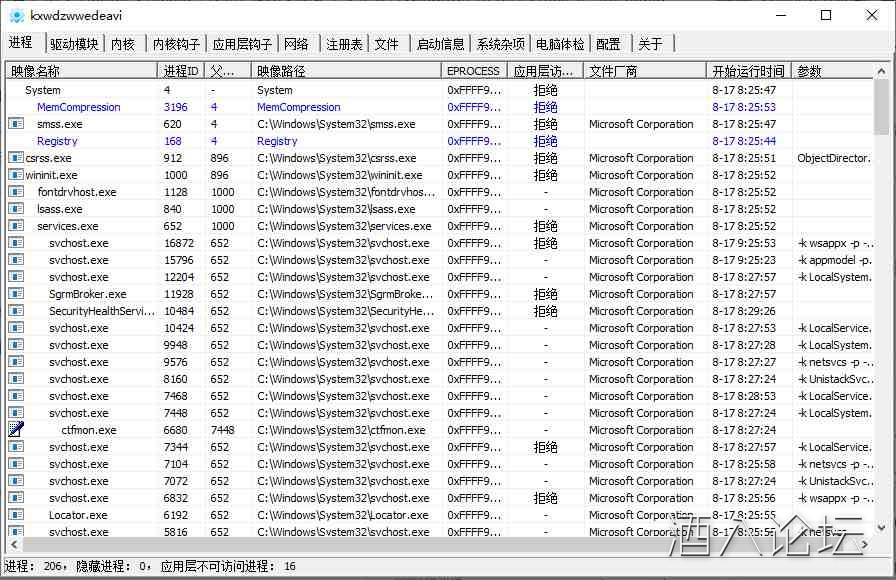The height and width of the screenshot is (580, 896).
Task: Open the 驱动模块 tab
Action: (x=74, y=44)
